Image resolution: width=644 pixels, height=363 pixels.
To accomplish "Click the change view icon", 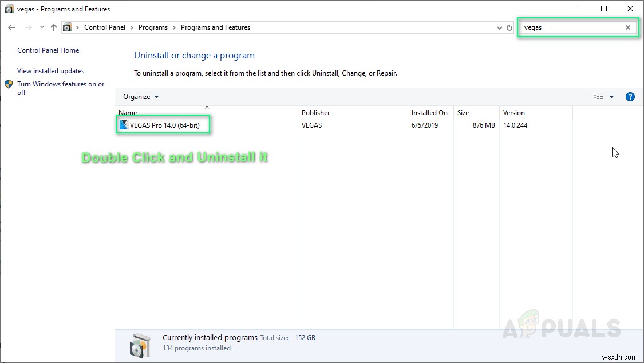I will tap(598, 97).
